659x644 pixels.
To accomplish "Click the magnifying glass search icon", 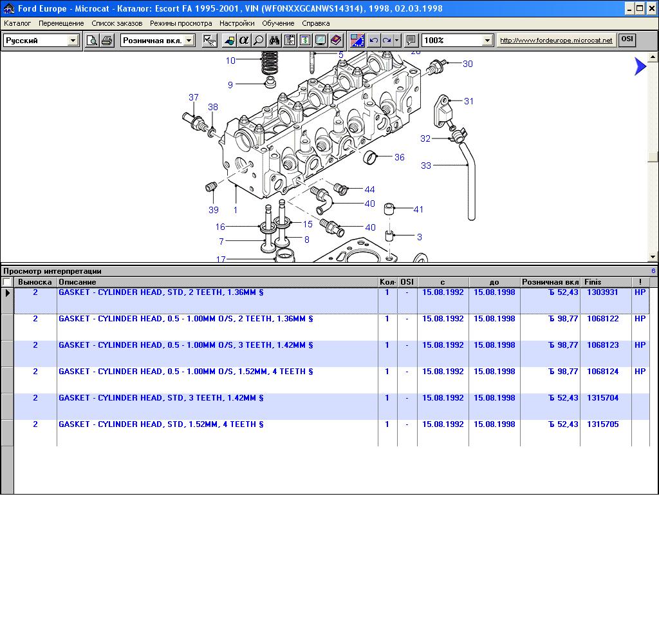I will click(x=259, y=41).
